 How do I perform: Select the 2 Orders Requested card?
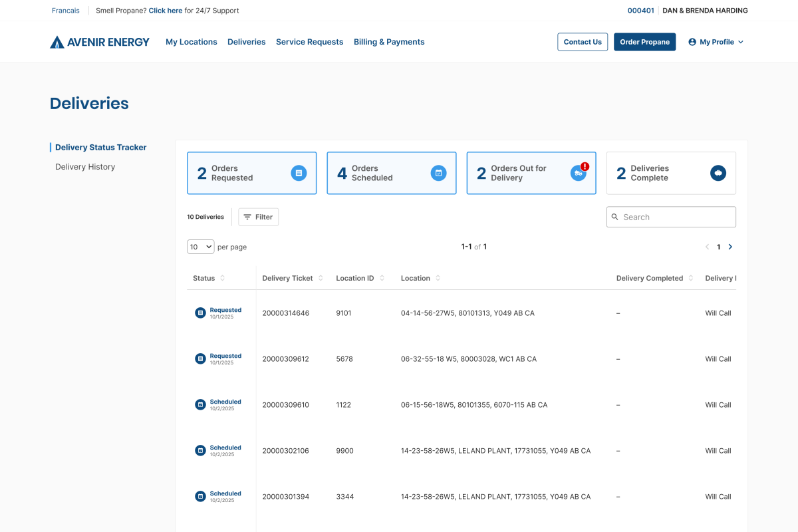point(252,173)
